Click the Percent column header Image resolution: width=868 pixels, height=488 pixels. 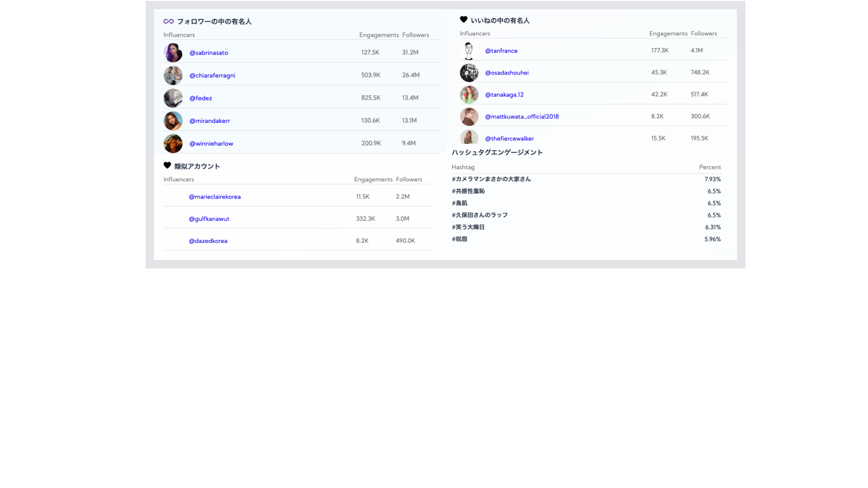710,167
